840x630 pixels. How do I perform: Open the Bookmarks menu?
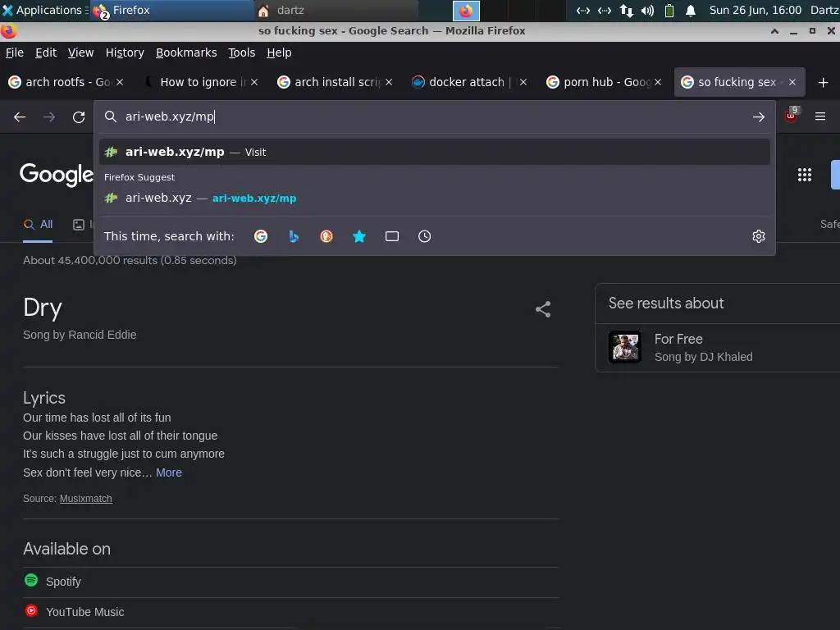[x=186, y=52]
